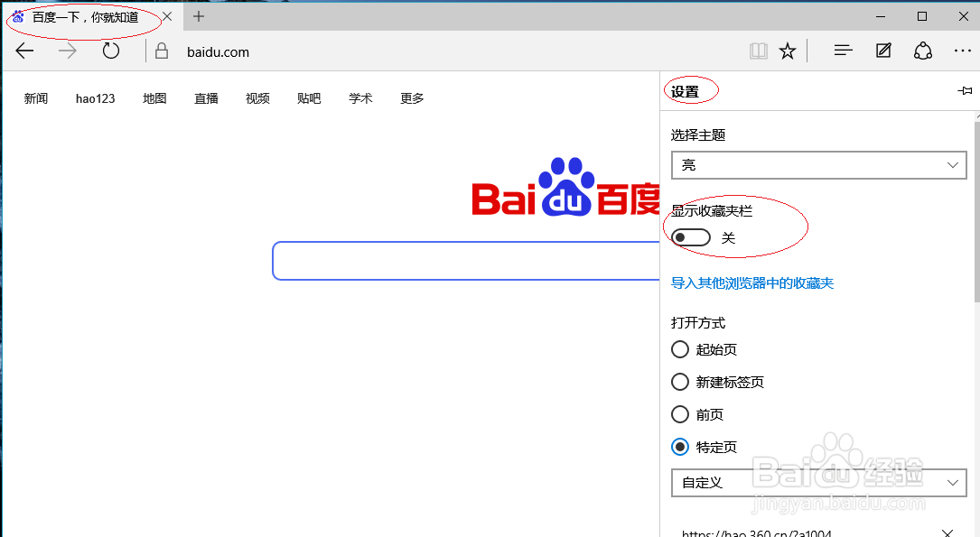Pin the settings pane with pin icon
Viewport: 980px width, 537px height.
point(965,90)
